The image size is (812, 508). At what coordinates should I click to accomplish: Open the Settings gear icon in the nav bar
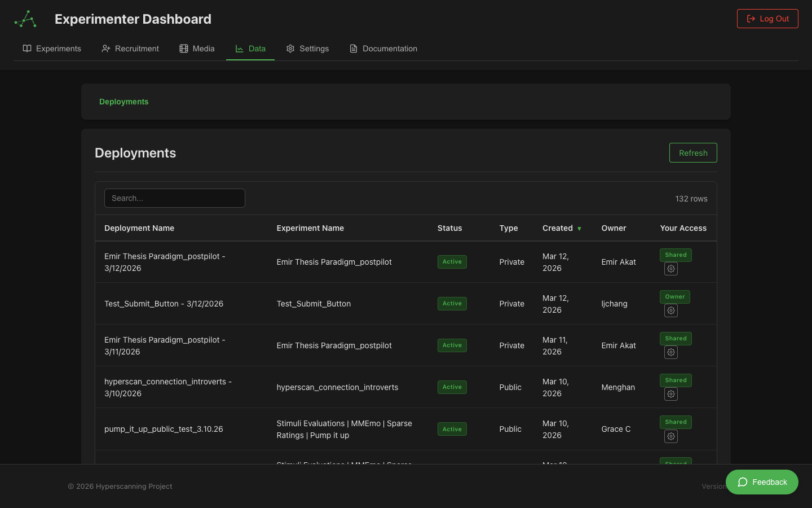(x=290, y=49)
